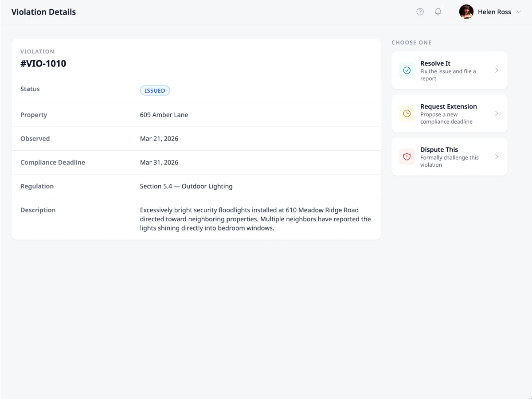Expand the Request Extension card chevron
The width and height of the screenshot is (532, 399).
497,113
